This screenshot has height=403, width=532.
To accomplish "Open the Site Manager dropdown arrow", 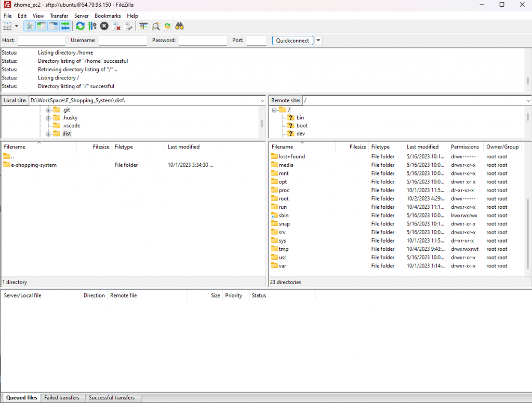I will tap(16, 26).
